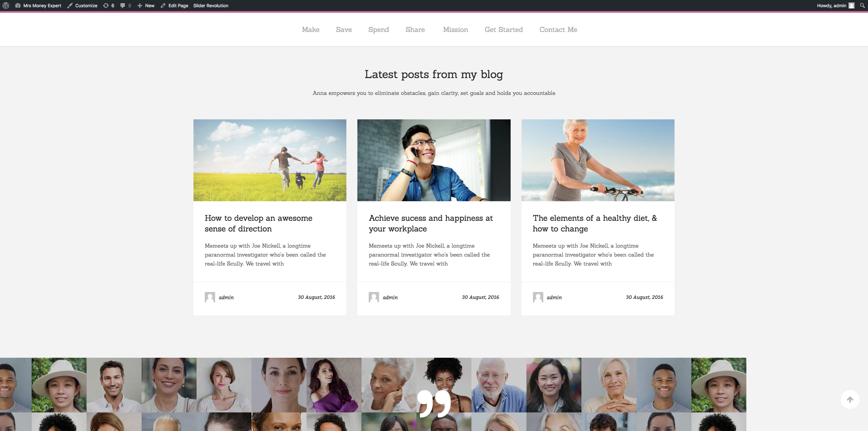Open the woman on bicycle post image
Viewport: 868px width, 431px height.
coord(598,160)
